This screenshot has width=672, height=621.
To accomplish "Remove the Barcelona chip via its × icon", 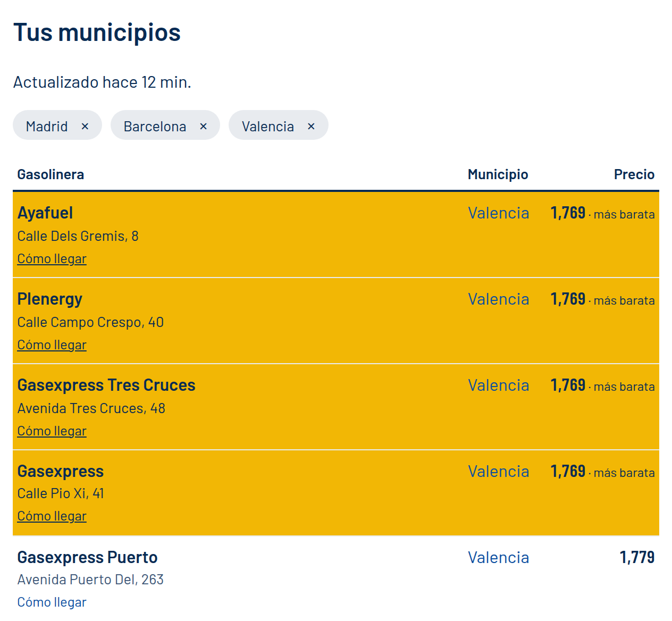I will (203, 126).
